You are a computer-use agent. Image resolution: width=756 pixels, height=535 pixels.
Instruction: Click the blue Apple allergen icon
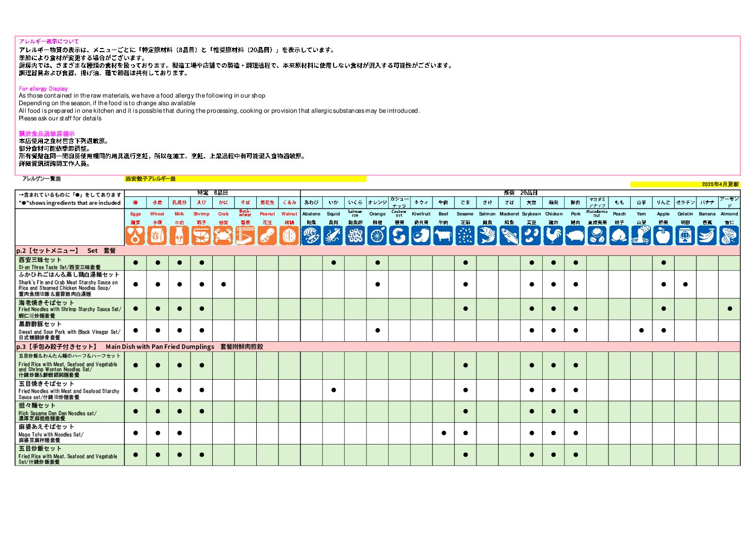(x=663, y=236)
